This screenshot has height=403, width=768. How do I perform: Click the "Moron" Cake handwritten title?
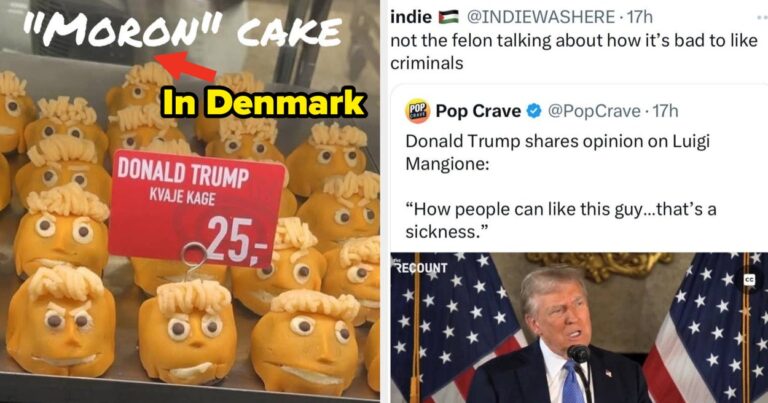[x=182, y=30]
